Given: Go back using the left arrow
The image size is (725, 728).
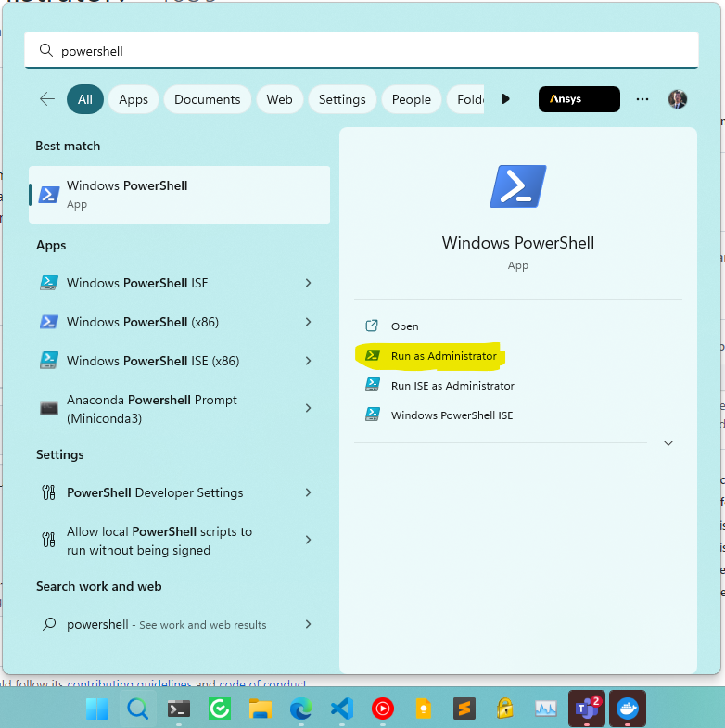Looking at the screenshot, I should [47, 99].
